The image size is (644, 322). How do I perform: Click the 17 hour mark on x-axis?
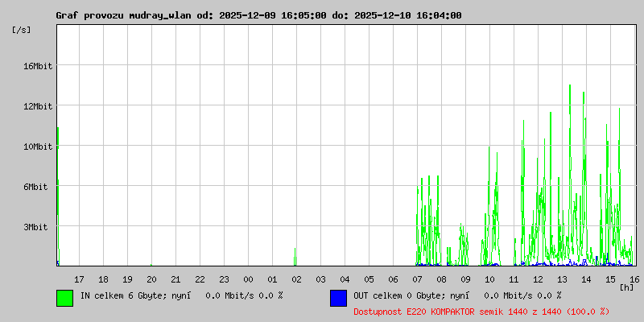pyautogui.click(x=79, y=279)
